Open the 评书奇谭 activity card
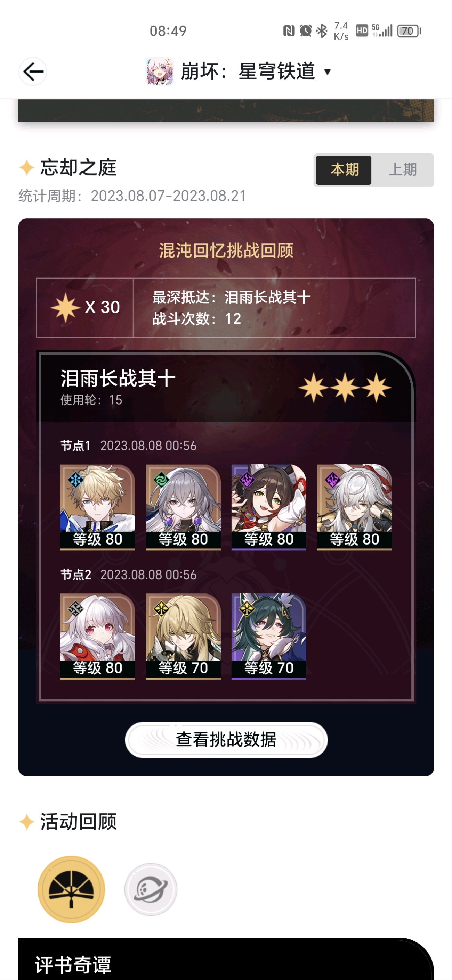Screen dimensions: 452x980 coord(226,960)
